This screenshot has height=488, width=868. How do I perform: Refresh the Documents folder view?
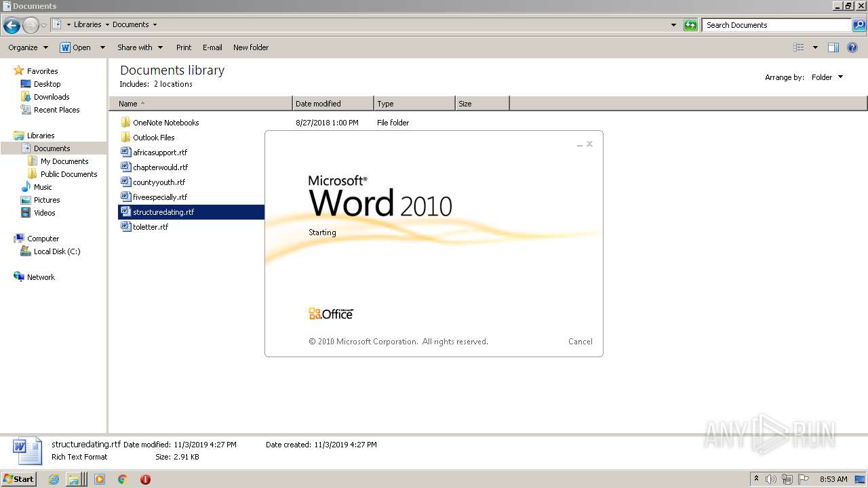click(690, 25)
